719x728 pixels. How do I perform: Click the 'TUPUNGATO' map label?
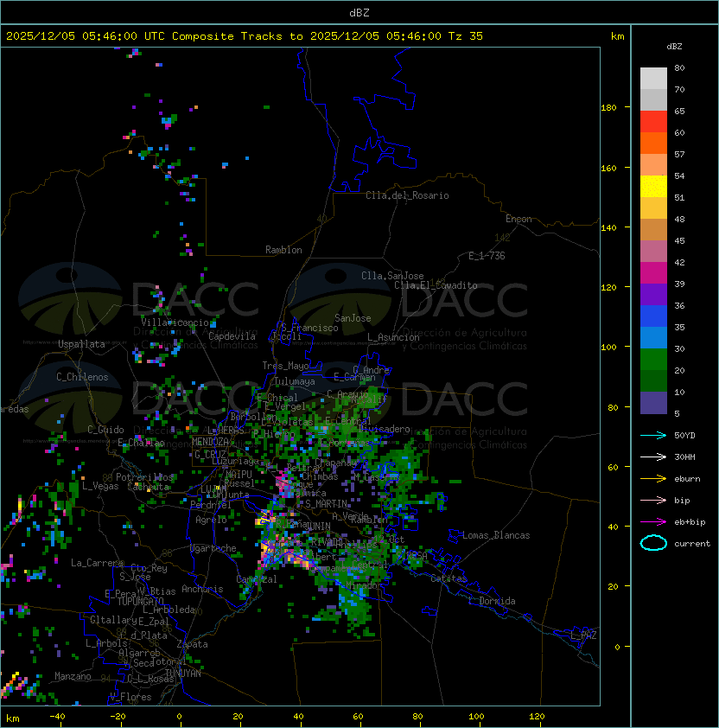[x=140, y=601]
